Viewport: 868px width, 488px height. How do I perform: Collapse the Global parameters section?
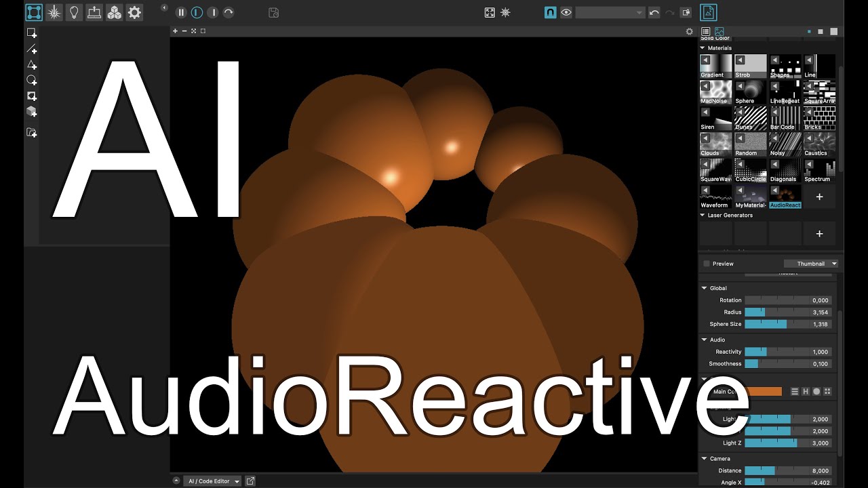(x=705, y=288)
